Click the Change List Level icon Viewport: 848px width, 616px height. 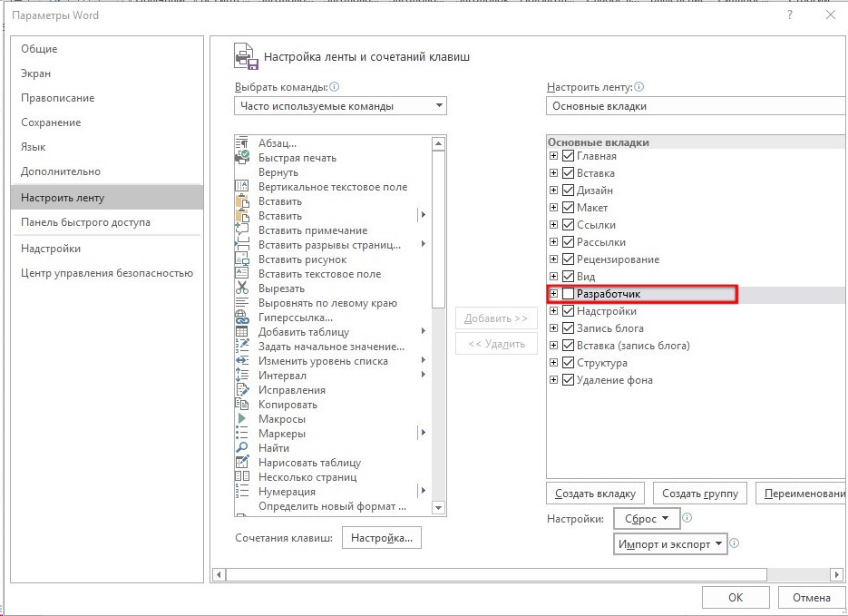coord(242,361)
